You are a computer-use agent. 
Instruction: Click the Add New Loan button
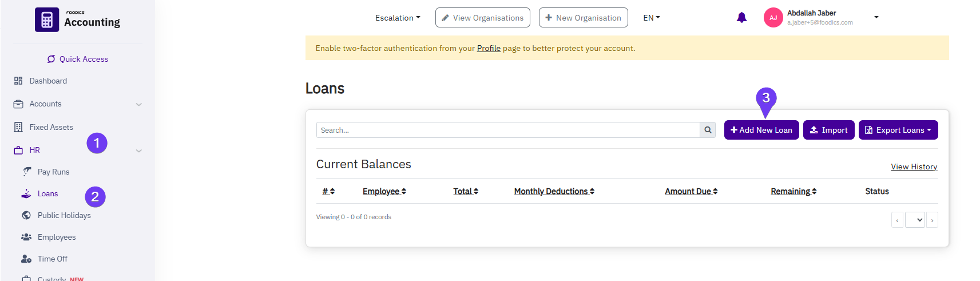(x=761, y=130)
